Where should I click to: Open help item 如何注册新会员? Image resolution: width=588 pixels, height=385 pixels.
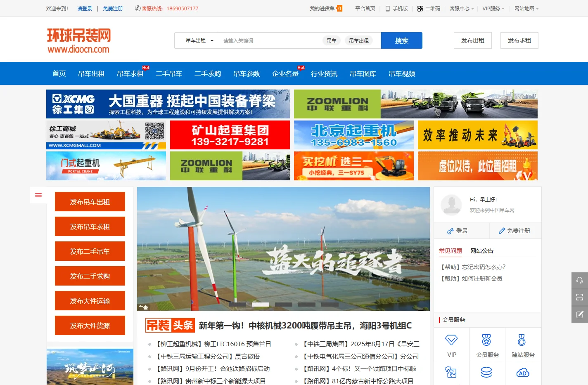point(472,279)
